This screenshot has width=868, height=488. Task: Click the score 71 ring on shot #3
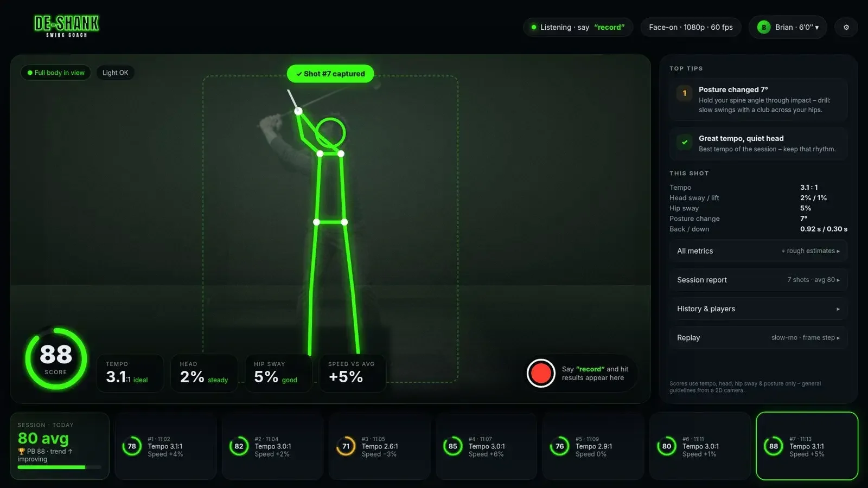click(x=346, y=446)
